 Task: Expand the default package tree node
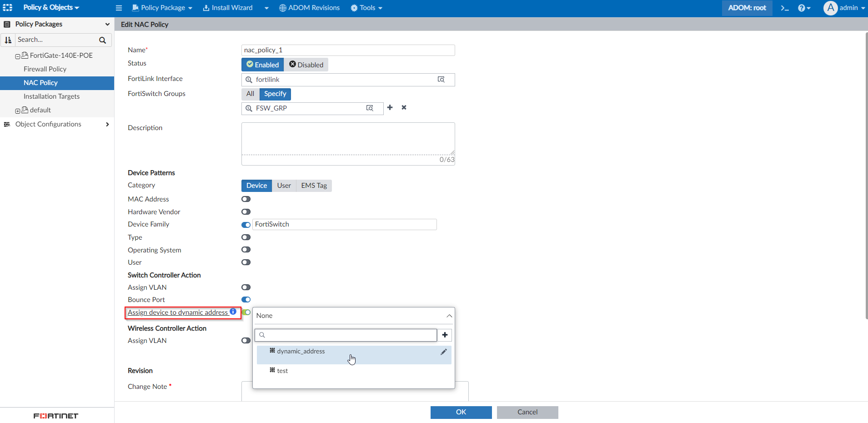(x=18, y=111)
